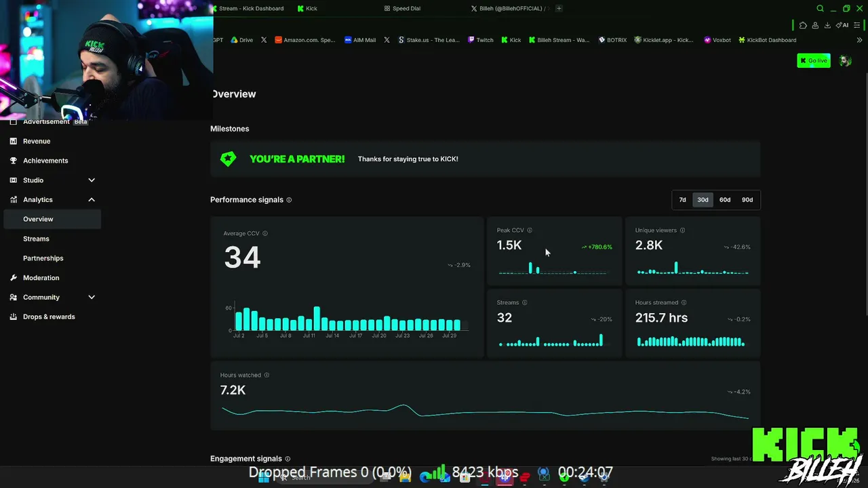Image resolution: width=868 pixels, height=488 pixels.
Task: Open the browser search magnifier icon
Action: click(x=820, y=9)
